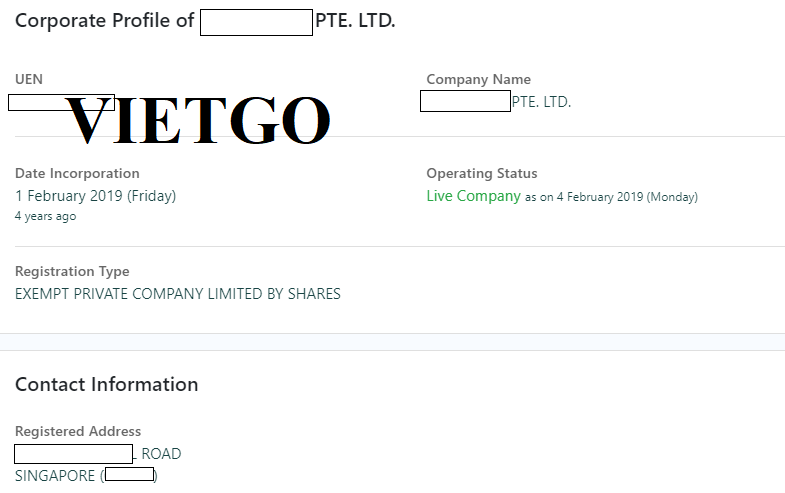Click the VIETGO watermark logo
The width and height of the screenshot is (785, 493).
198,120
